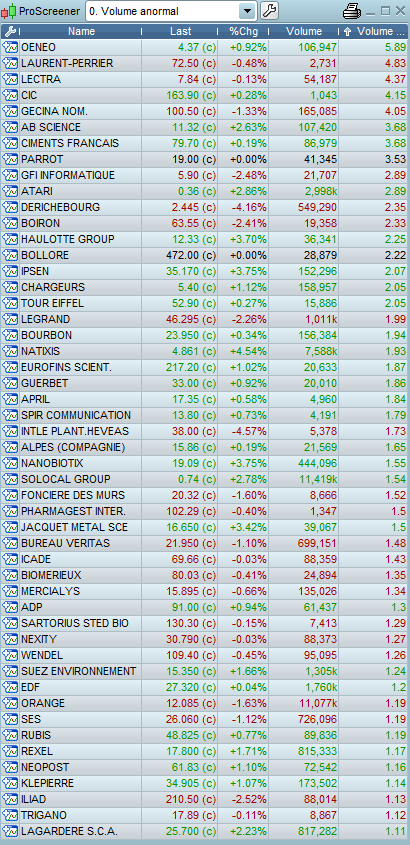
Task: Open chart icon for CHARGEURS
Action: (11, 287)
